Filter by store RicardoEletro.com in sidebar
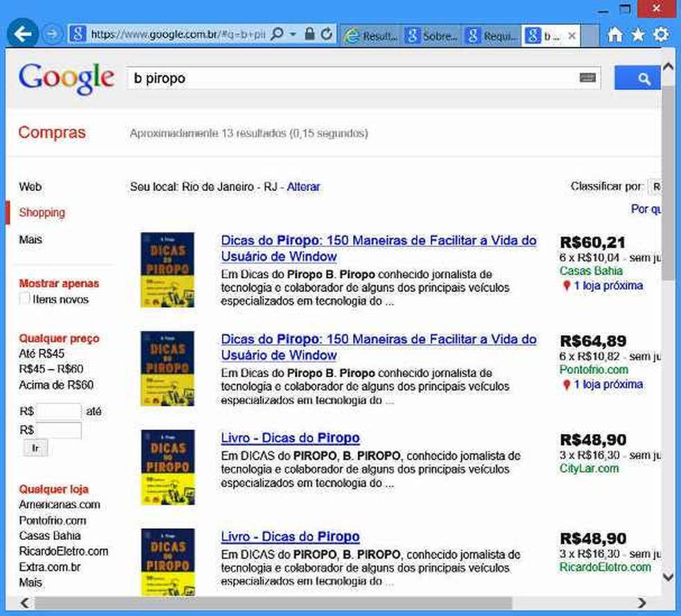 pyautogui.click(x=64, y=551)
